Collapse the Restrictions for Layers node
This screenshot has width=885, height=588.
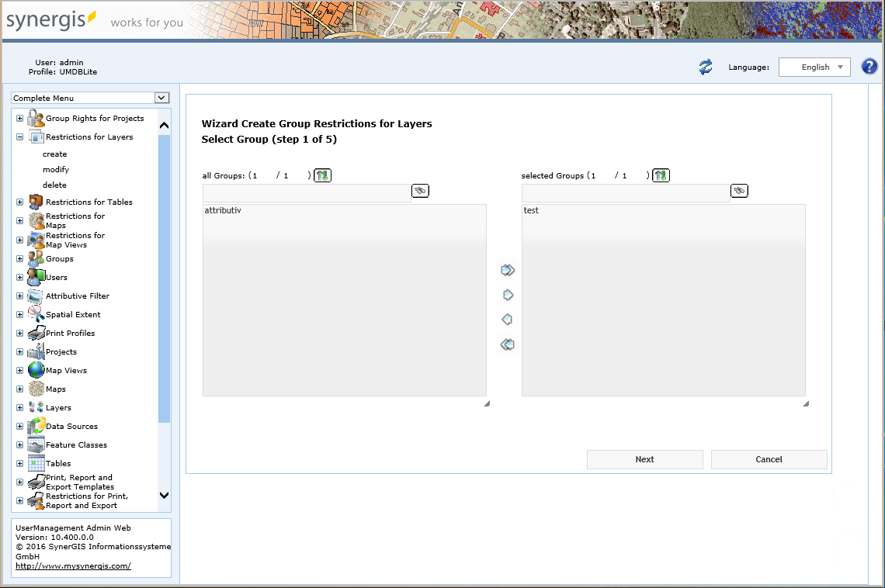[x=19, y=137]
